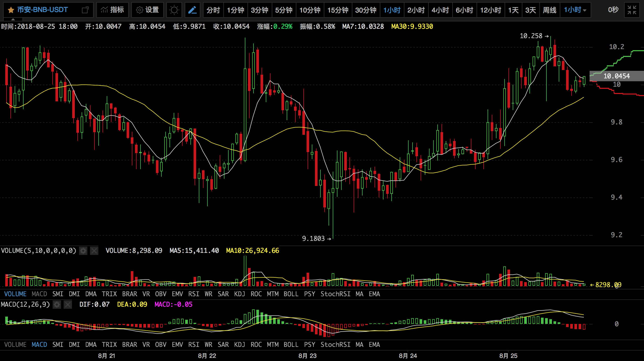The image size is (644, 361).
Task: Select the 15分钟 interval
Action: point(338,10)
